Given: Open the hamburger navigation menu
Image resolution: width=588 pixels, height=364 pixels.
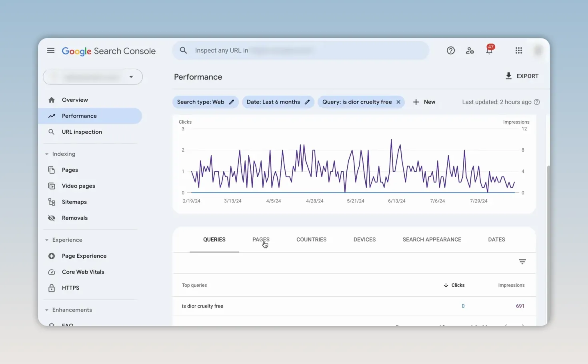Looking at the screenshot, I should pos(51,50).
